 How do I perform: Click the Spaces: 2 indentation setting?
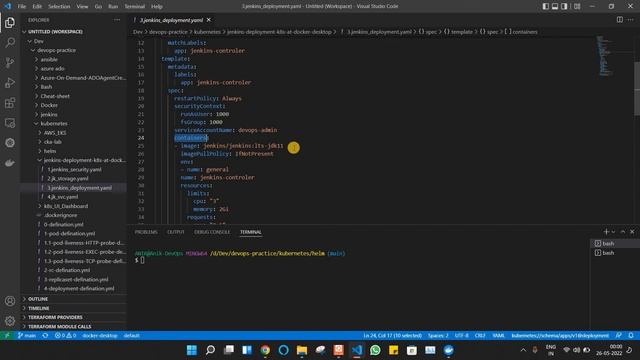[x=438, y=336]
